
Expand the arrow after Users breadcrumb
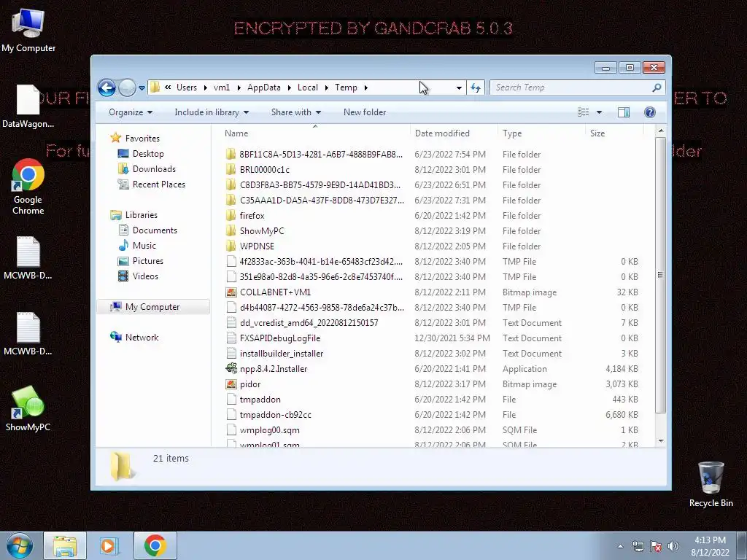(205, 87)
